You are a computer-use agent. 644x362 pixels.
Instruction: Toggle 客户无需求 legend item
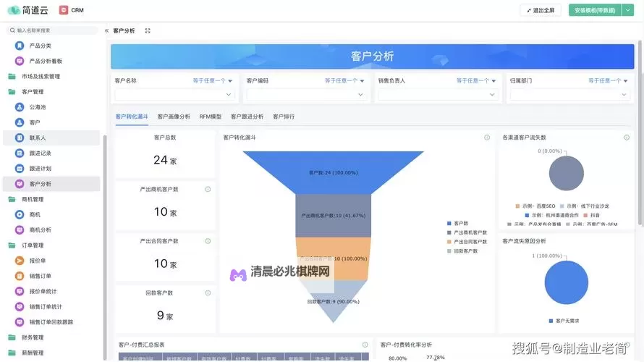pos(564,321)
